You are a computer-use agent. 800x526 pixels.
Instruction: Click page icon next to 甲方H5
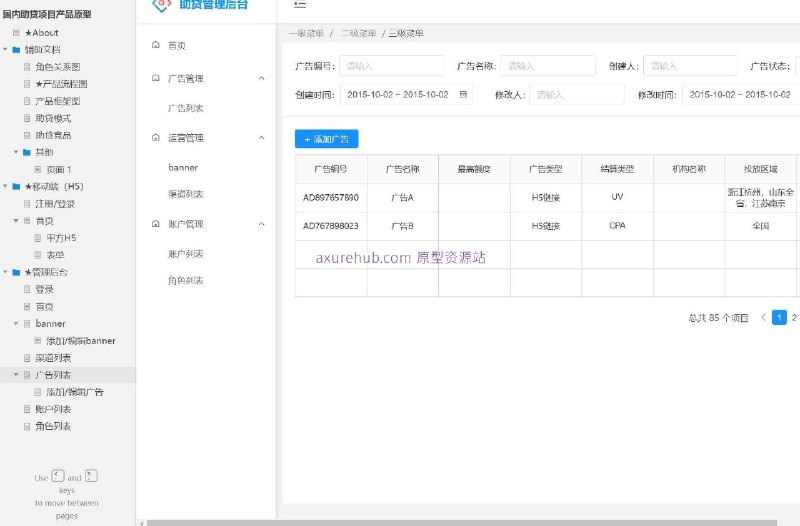pyautogui.click(x=38, y=238)
